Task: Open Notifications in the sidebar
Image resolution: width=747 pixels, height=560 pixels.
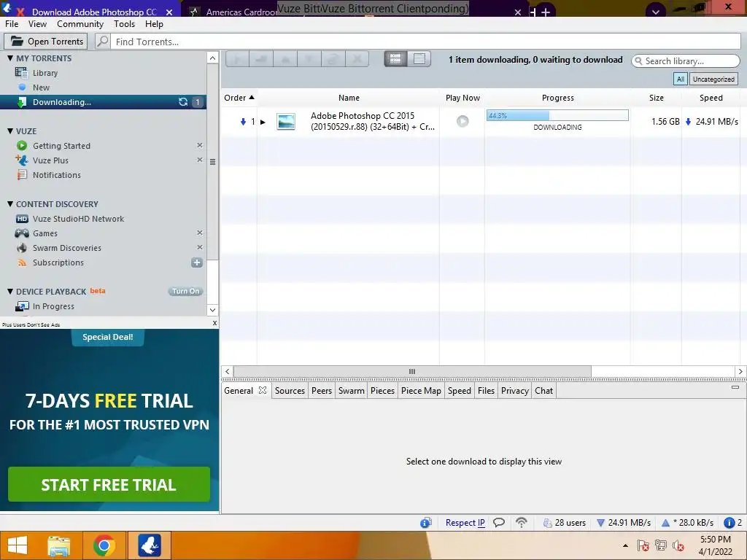Action: pos(57,175)
